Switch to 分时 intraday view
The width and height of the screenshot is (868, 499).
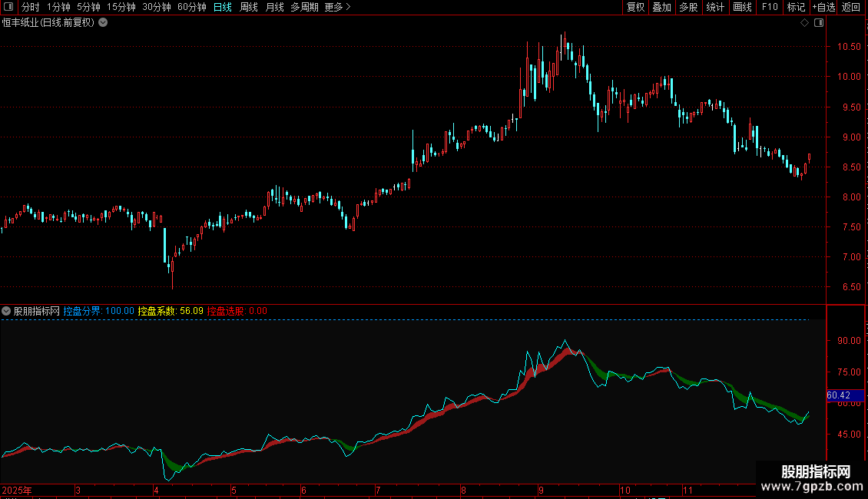(x=30, y=7)
